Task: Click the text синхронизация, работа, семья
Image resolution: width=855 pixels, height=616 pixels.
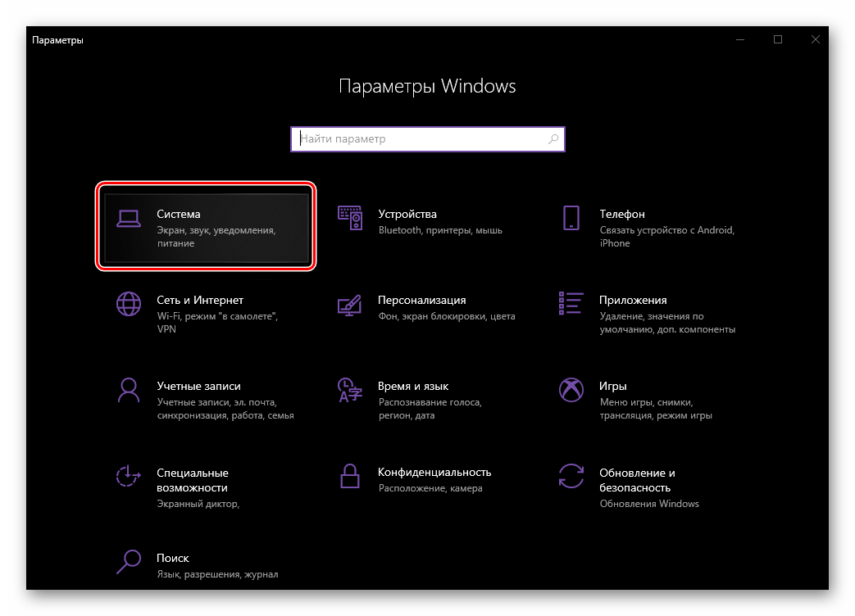Action: coord(225,415)
